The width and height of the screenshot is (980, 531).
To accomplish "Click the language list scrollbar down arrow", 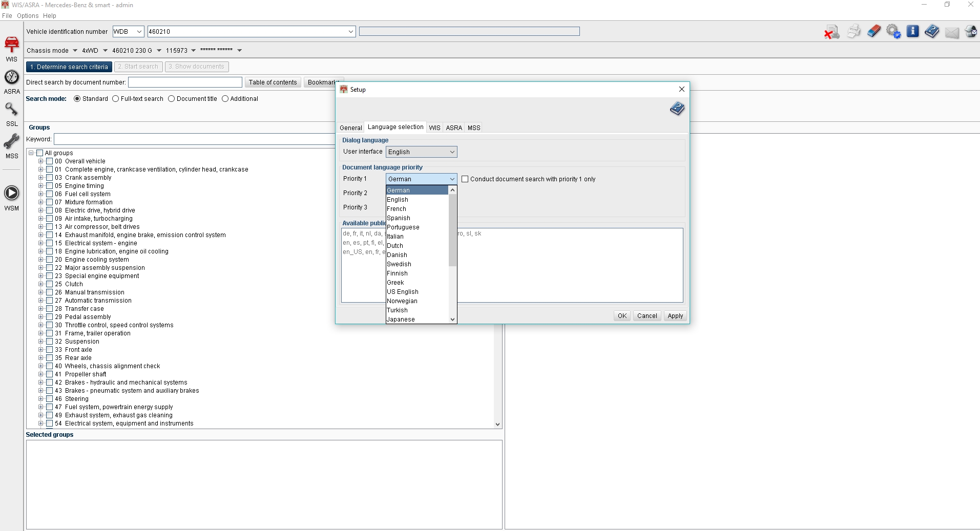I will [452, 320].
